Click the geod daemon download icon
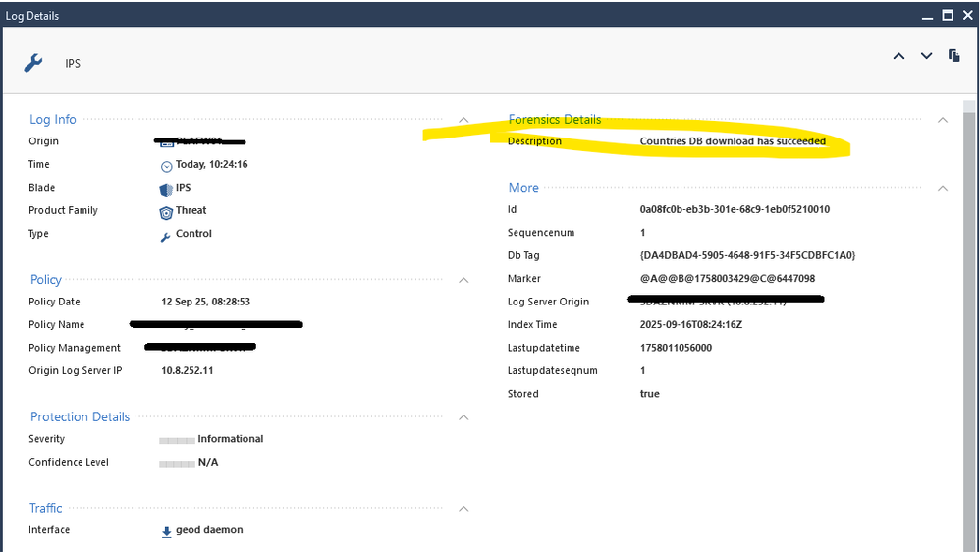980x553 pixels. coord(166,531)
